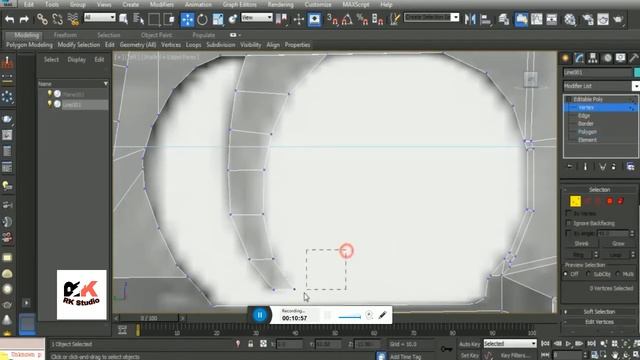This screenshot has width=640, height=360.
Task: Expand the Loops ribbon panel
Action: tap(193, 45)
